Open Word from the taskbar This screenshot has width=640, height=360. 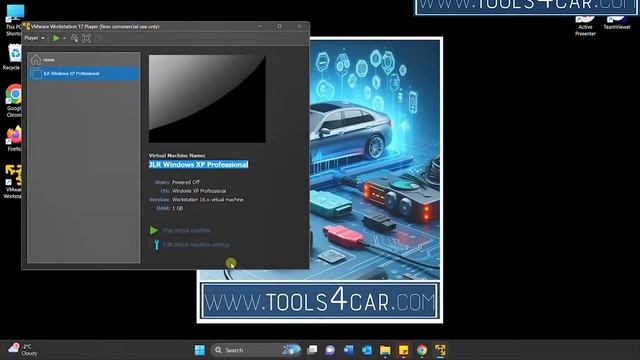click(349, 350)
